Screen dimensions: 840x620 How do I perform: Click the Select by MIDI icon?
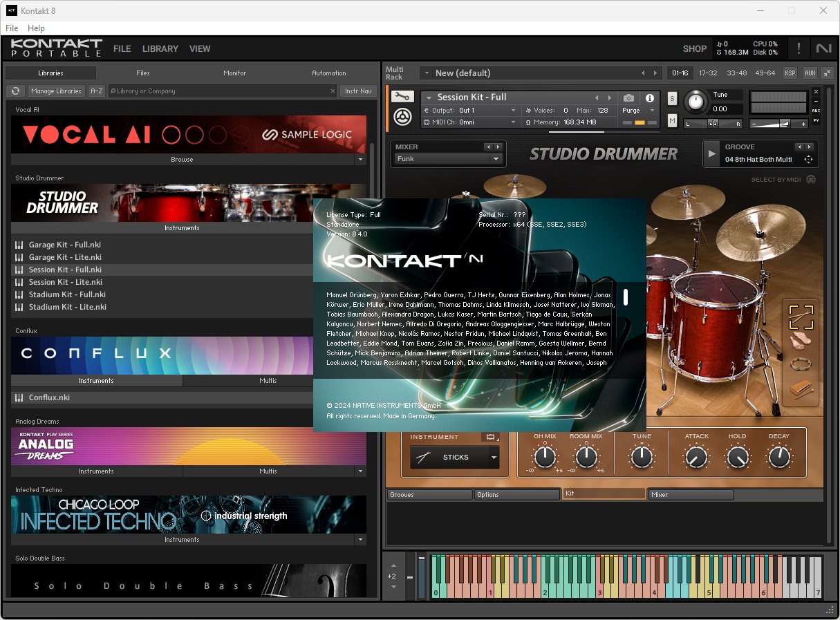pyautogui.click(x=811, y=180)
